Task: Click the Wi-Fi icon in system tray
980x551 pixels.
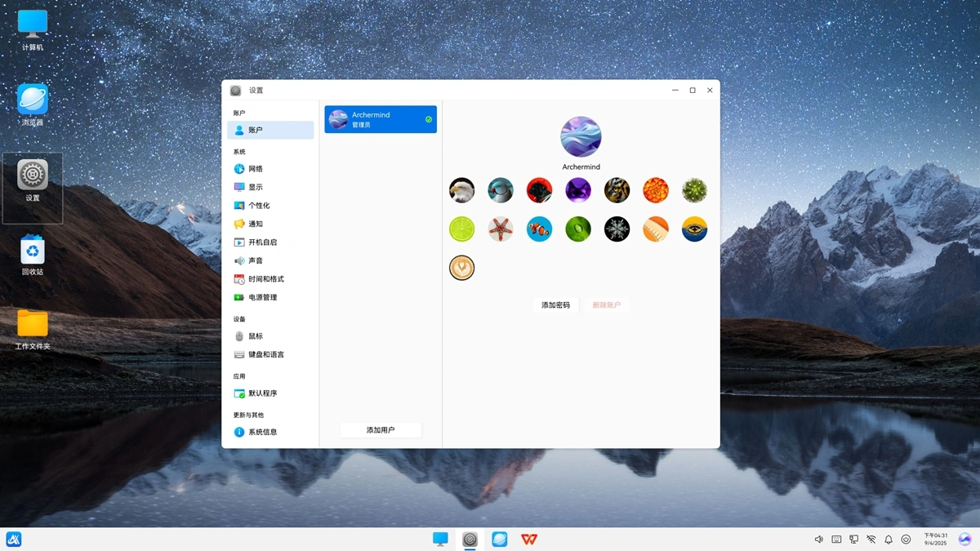Action: point(871,540)
